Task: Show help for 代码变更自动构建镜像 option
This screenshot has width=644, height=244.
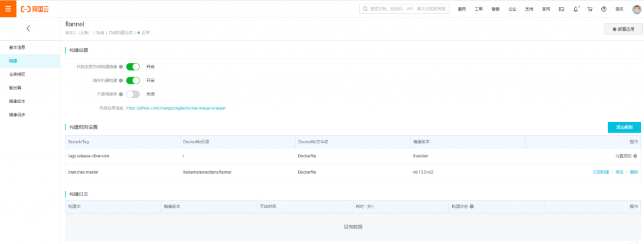Action: click(121, 67)
